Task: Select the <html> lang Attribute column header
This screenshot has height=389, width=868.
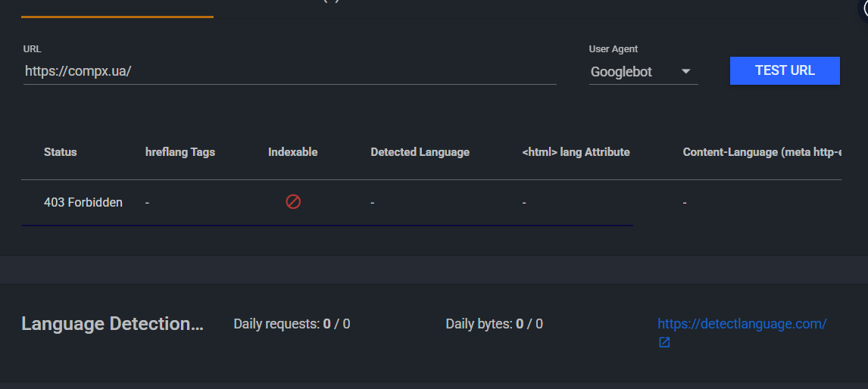Action: [576, 152]
